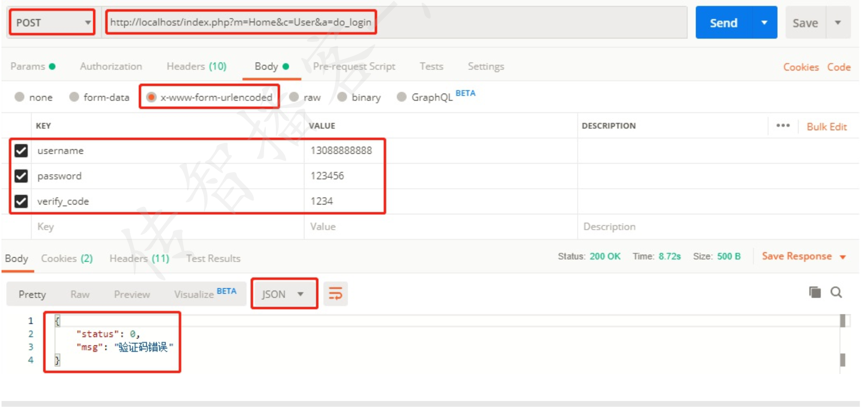
Task: Select the raw body type radio button
Action: click(294, 97)
